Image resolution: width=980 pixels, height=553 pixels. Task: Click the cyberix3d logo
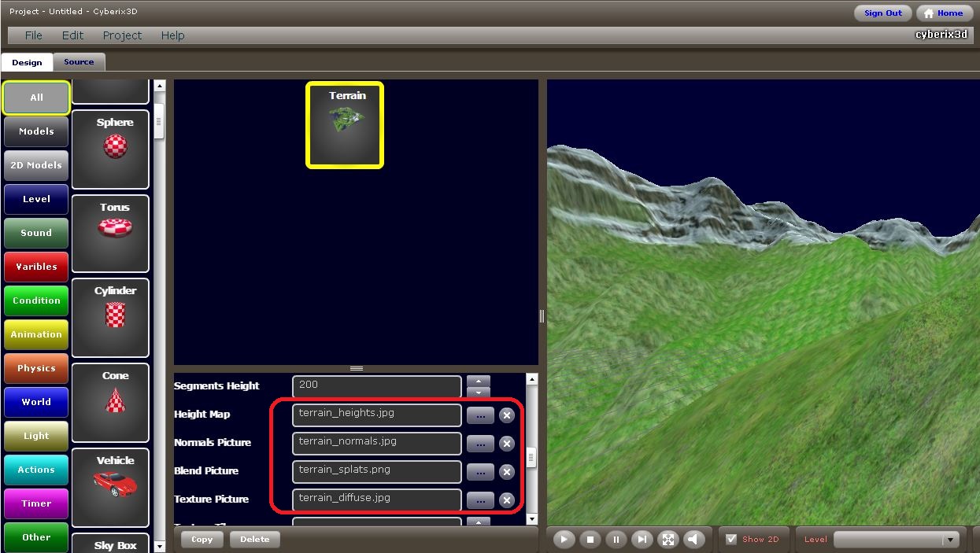tap(941, 35)
